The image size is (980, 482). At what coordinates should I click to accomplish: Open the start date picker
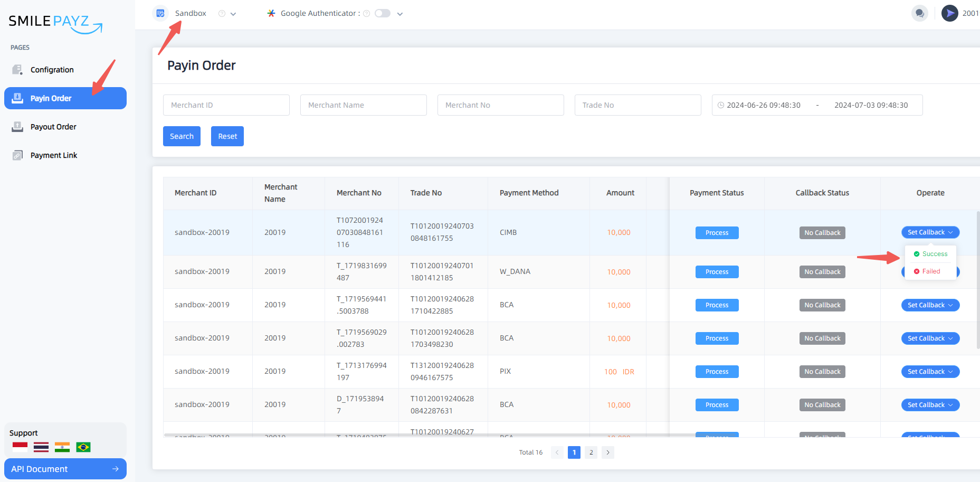[x=764, y=105]
